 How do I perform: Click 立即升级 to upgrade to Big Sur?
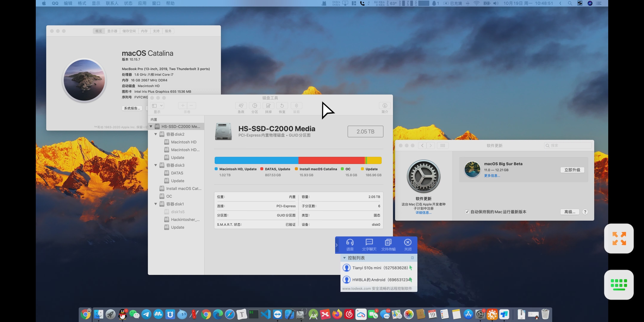click(x=572, y=170)
